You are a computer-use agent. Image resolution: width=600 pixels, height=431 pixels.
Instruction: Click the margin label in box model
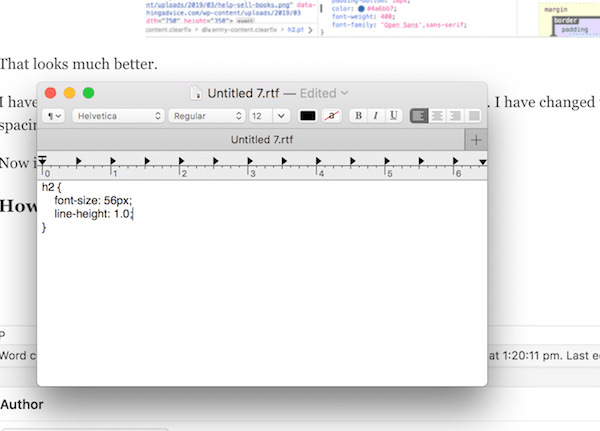(x=556, y=10)
